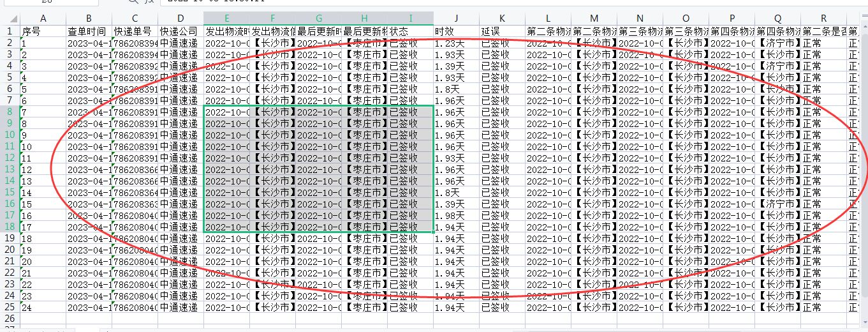Screen dimensions: 868x332
Task: Click the 快递公司 header cell
Action: [180, 31]
